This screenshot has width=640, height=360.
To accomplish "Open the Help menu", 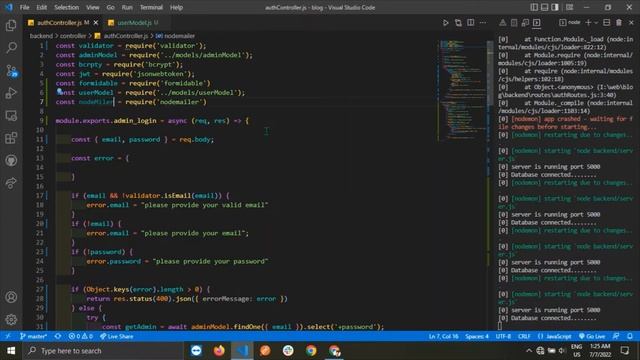I will coord(176,7).
